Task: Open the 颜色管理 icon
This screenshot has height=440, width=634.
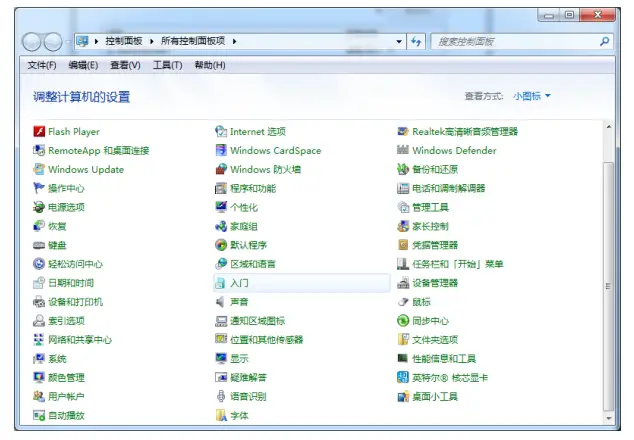Action: 39,378
